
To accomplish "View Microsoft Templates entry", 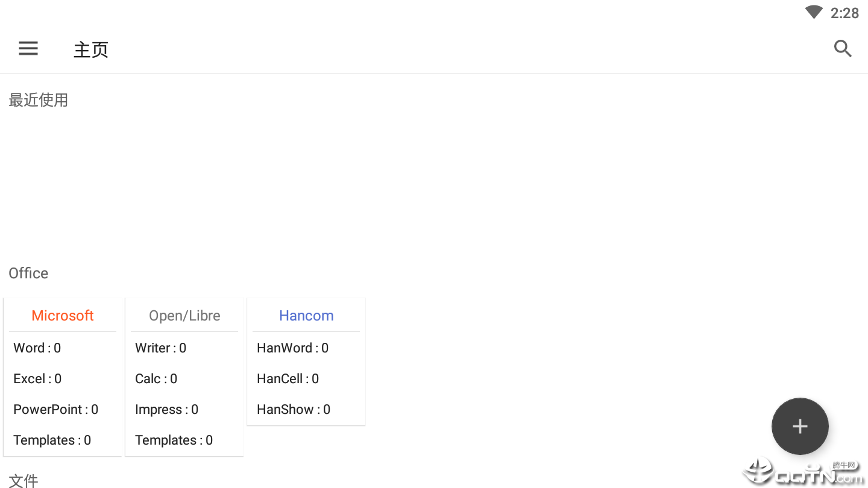I will pyautogui.click(x=52, y=440).
